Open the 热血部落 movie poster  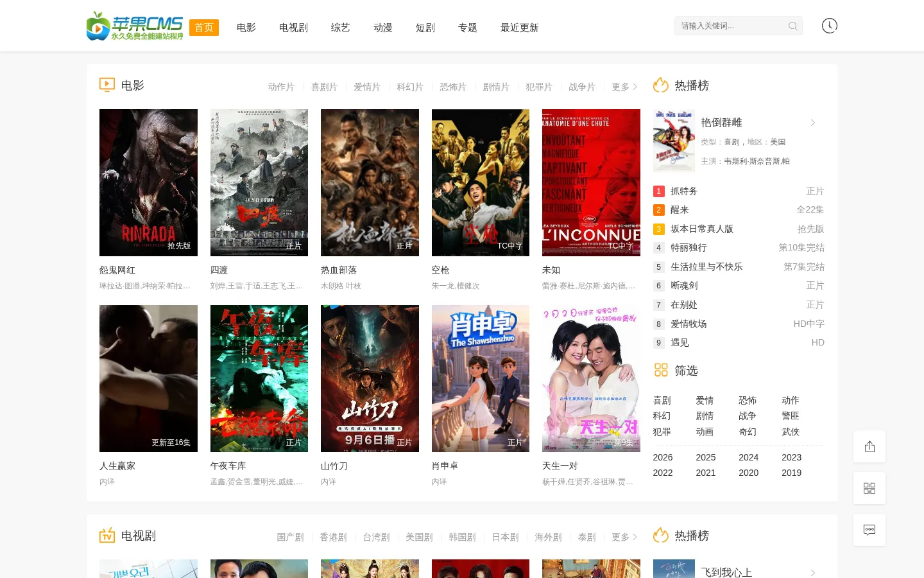370,182
